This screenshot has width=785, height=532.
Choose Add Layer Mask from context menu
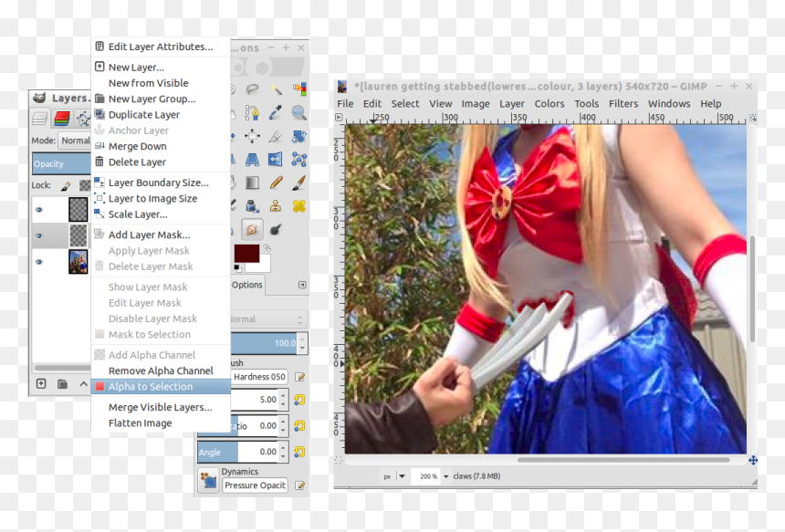[x=161, y=235]
